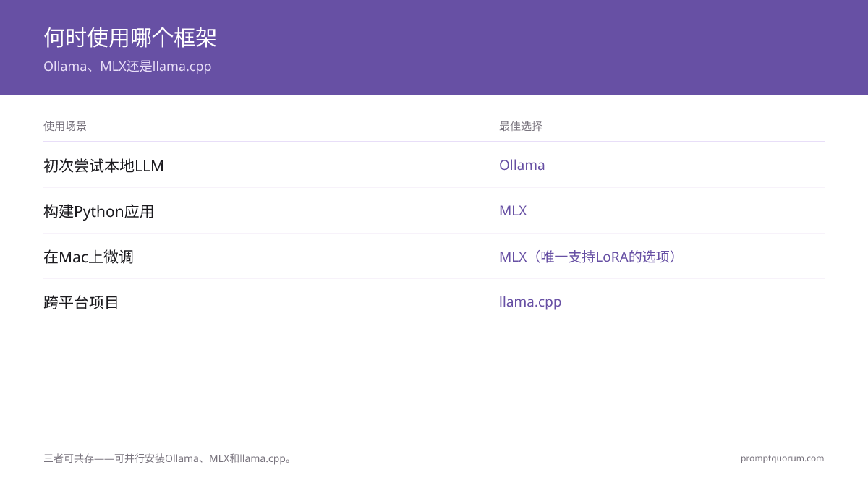Select the row 构建Python应用
This screenshot has width=868, height=488.
(434, 210)
